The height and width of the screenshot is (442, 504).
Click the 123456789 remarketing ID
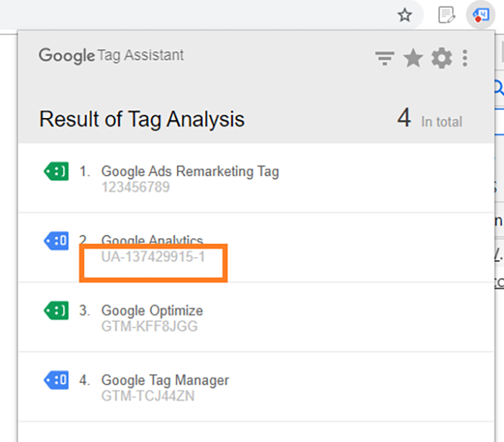(135, 187)
